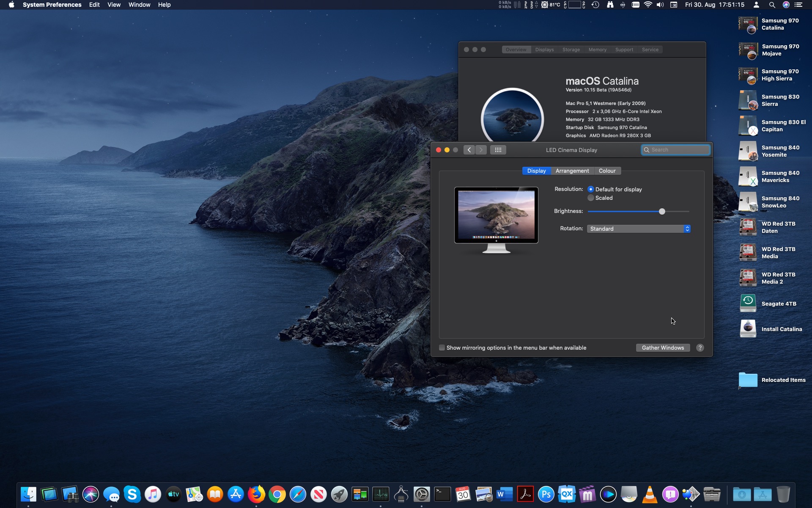Launch Siri from the Dock
812x508 pixels.
[x=91, y=494]
